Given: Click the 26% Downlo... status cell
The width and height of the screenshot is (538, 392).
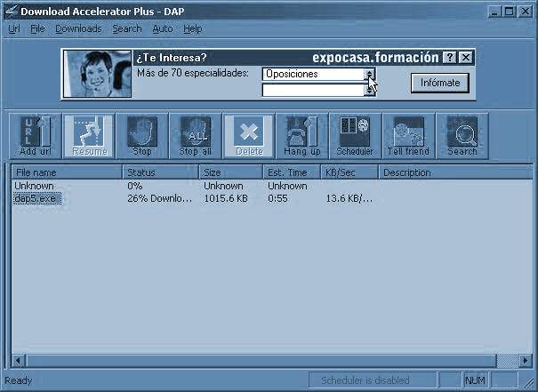Looking at the screenshot, I should [x=159, y=198].
